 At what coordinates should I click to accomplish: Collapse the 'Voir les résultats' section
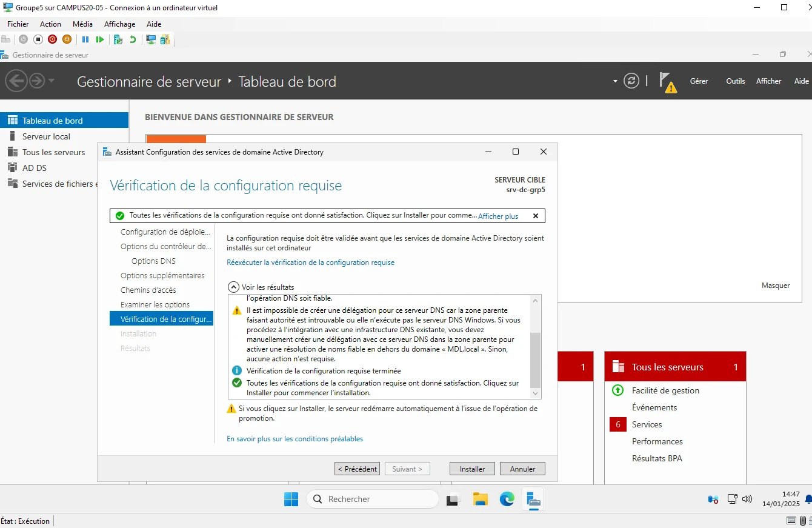click(233, 287)
